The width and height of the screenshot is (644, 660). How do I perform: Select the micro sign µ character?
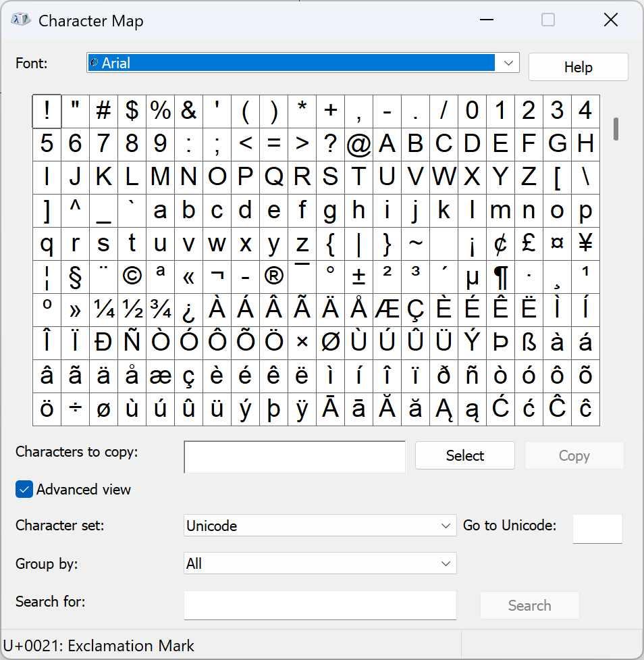[x=472, y=276]
